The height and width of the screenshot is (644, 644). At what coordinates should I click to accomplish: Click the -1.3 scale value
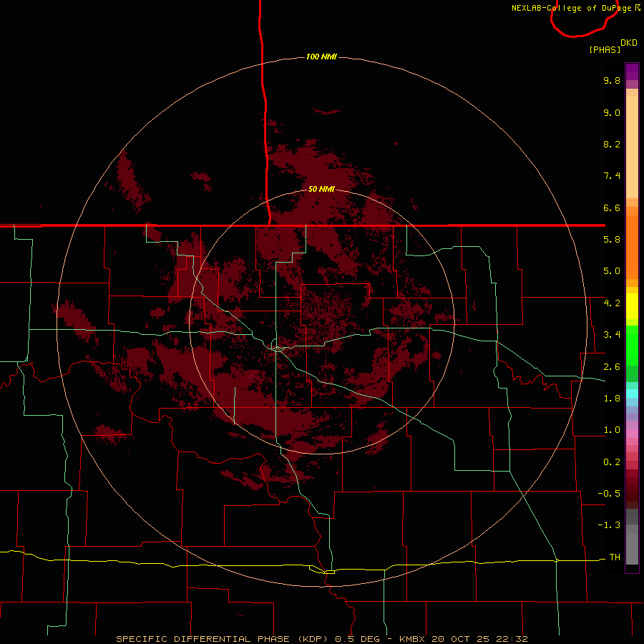pyautogui.click(x=609, y=525)
